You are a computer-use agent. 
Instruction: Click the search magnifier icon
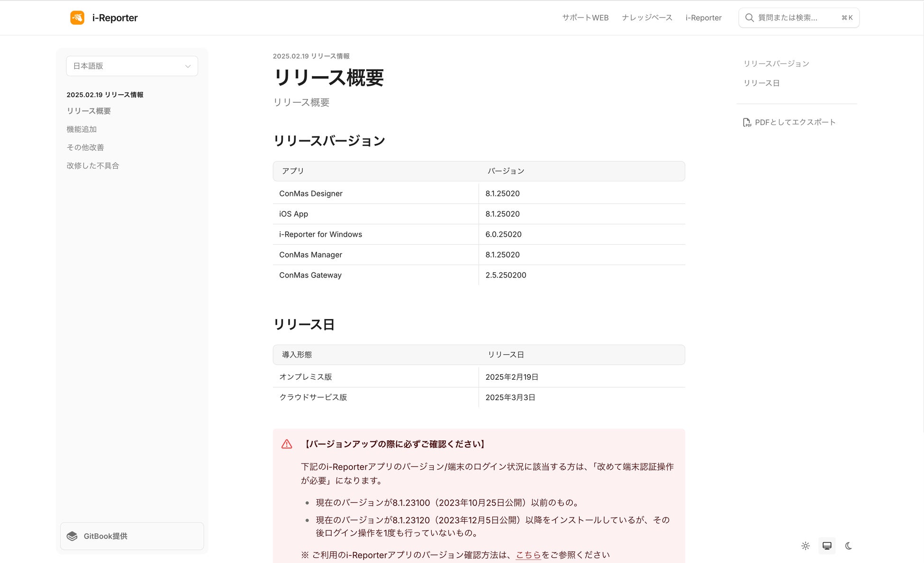coord(749,18)
